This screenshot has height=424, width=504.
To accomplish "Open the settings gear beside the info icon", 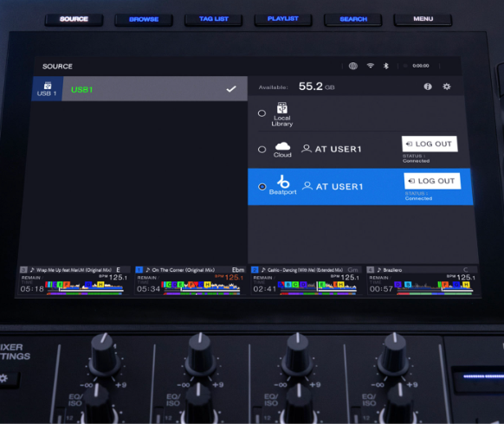I will click(447, 87).
